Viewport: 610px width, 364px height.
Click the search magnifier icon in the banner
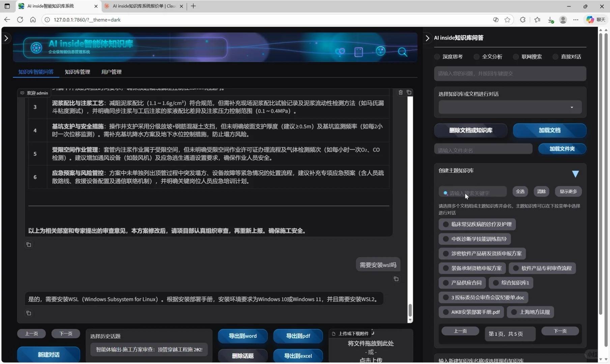[x=403, y=52]
